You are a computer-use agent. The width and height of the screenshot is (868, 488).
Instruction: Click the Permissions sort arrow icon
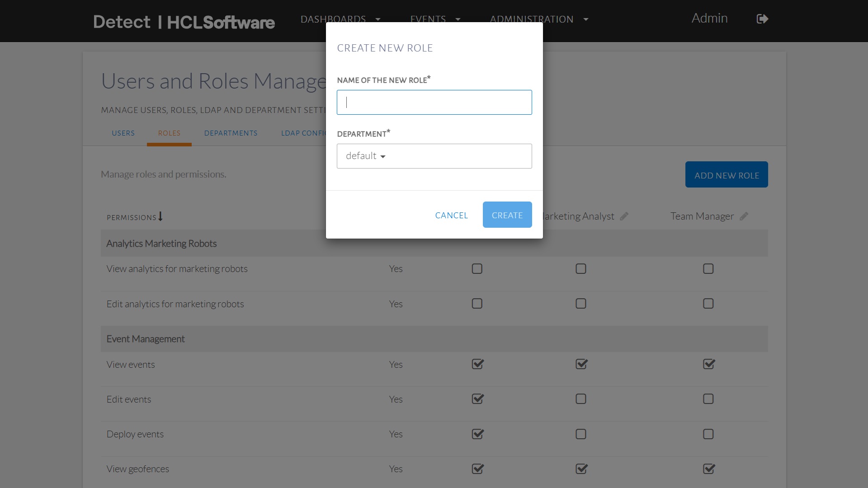(x=160, y=217)
